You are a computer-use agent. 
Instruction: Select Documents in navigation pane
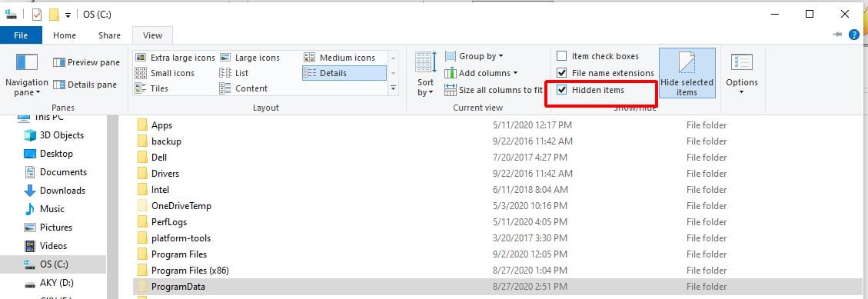55,172
